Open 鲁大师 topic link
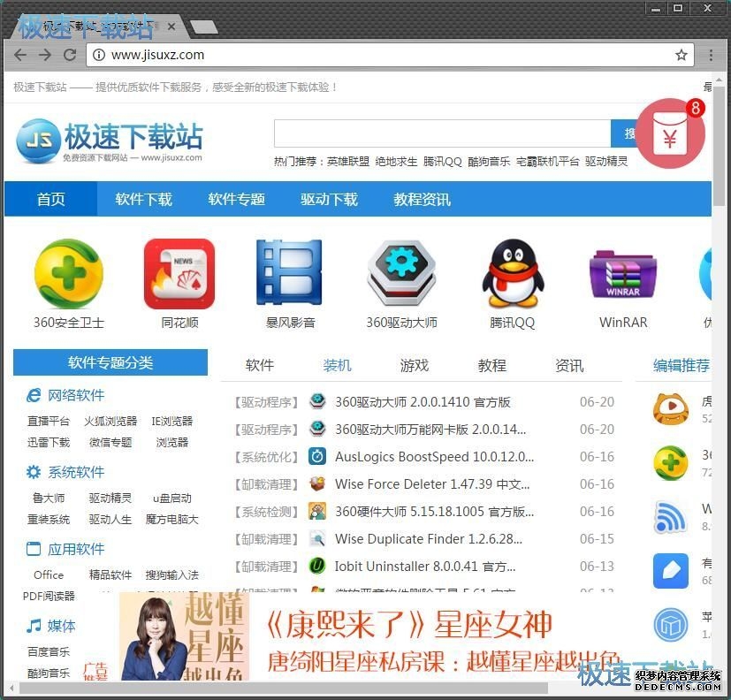The height and width of the screenshot is (700, 731). click(x=49, y=498)
